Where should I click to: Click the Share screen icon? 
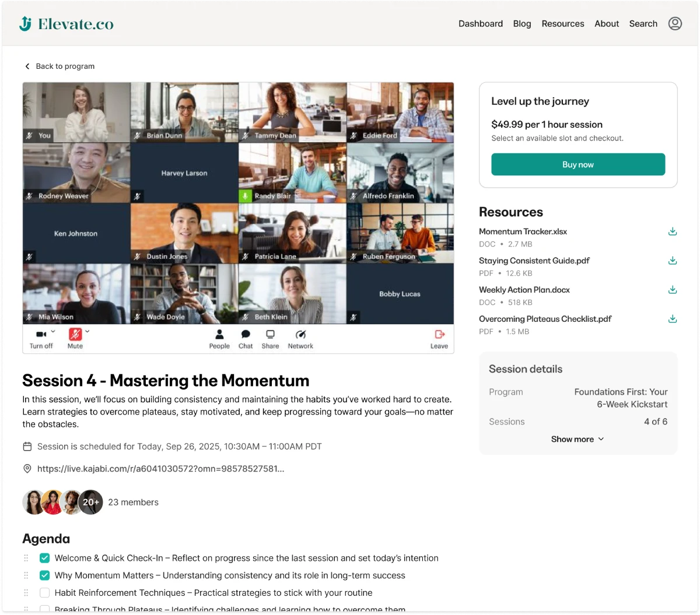click(x=270, y=335)
